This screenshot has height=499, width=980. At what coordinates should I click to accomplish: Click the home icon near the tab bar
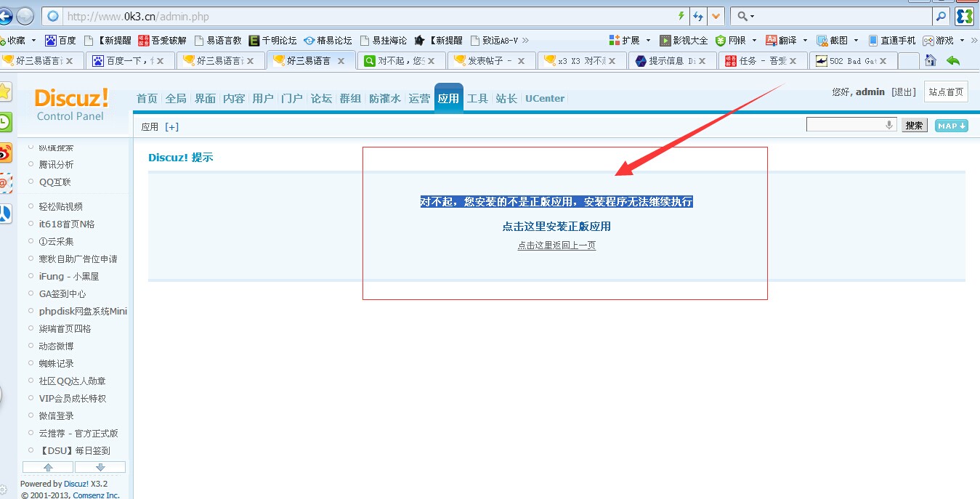coord(931,62)
